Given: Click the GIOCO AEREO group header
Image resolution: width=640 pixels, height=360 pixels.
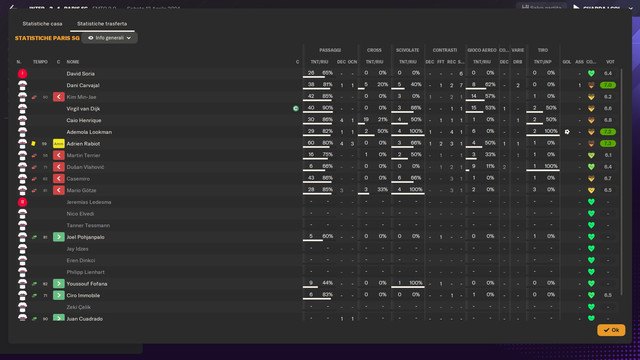Looking at the screenshot, I should pos(482,50).
